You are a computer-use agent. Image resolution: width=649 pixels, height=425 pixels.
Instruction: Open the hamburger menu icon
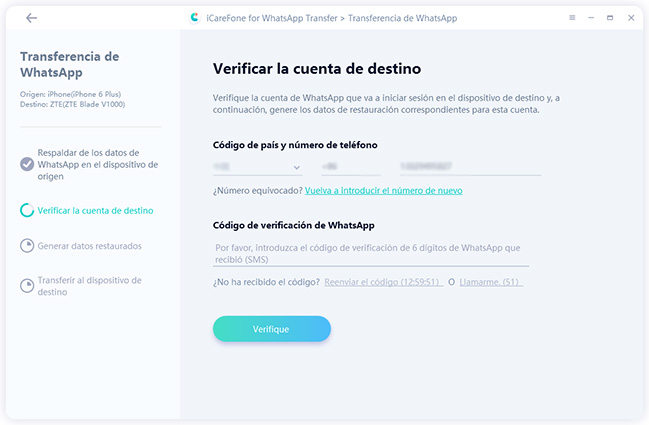point(572,18)
